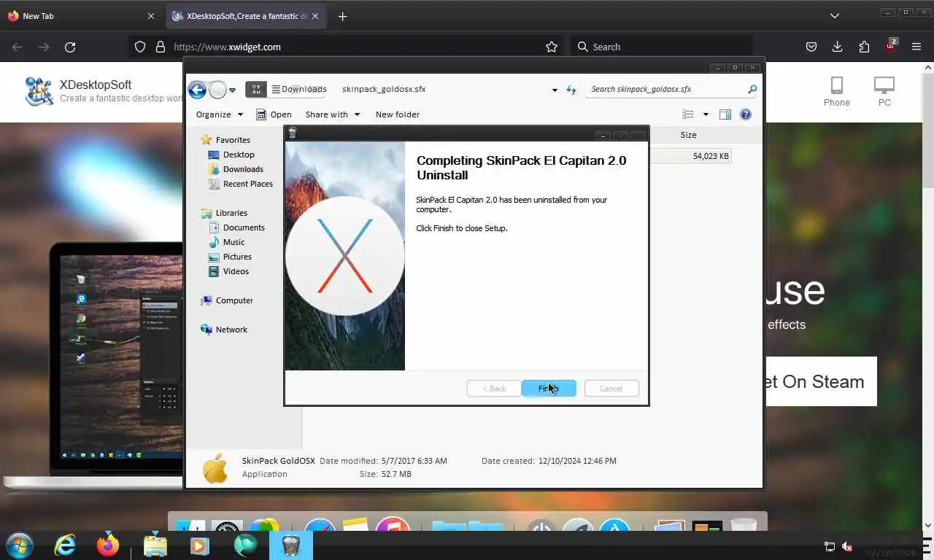Open the Organize menu in Explorer
This screenshot has height=560, width=934.
[219, 114]
